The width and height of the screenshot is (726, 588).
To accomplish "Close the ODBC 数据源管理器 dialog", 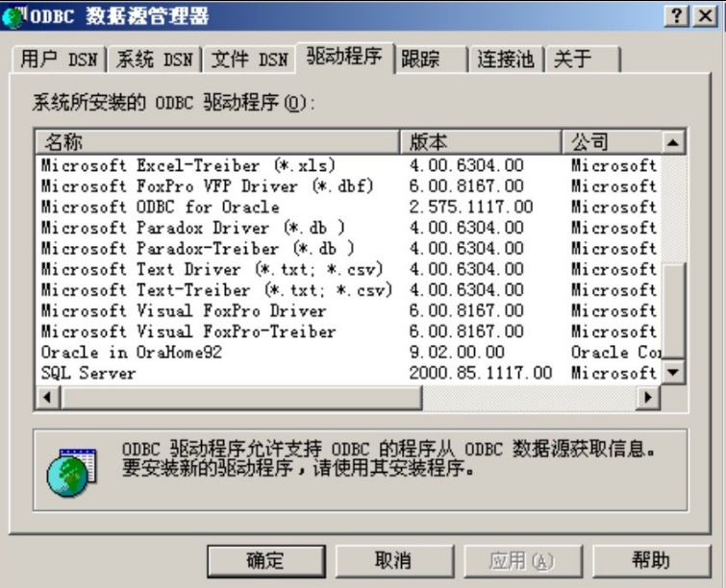I will tap(706, 16).
